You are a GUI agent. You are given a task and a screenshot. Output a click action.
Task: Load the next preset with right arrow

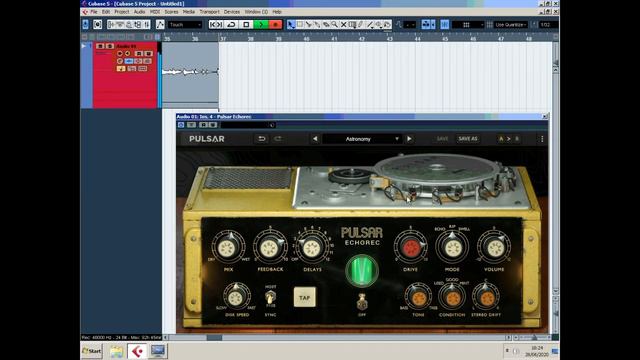[409, 139]
